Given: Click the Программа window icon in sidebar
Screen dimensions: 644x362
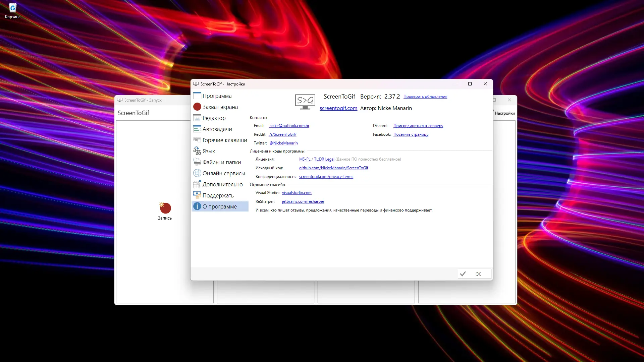Looking at the screenshot, I should coord(197,96).
